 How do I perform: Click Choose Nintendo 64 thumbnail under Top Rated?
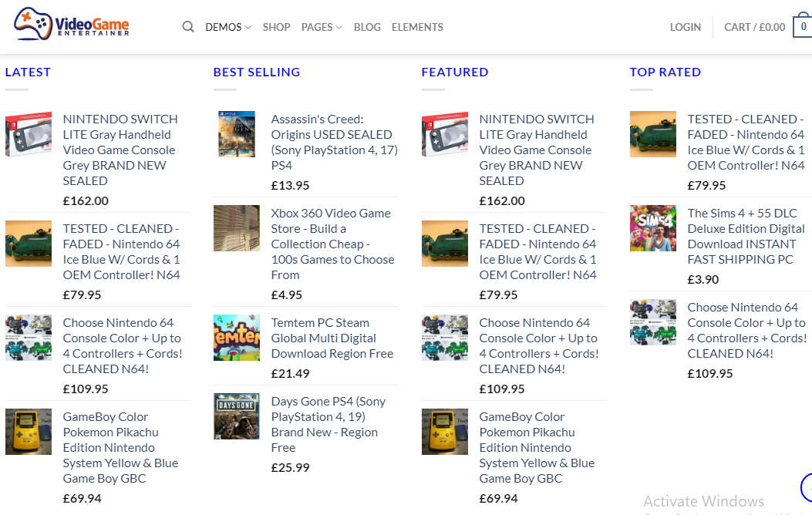(653, 322)
